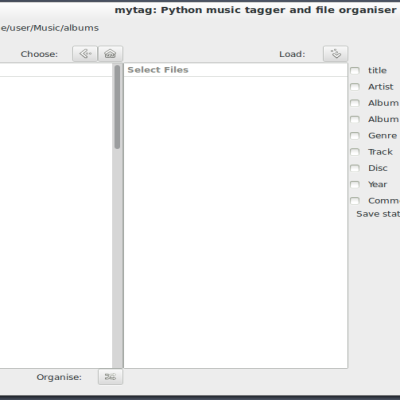The width and height of the screenshot is (400, 400).
Task: Check the Disc checkbox
Action: tap(355, 168)
